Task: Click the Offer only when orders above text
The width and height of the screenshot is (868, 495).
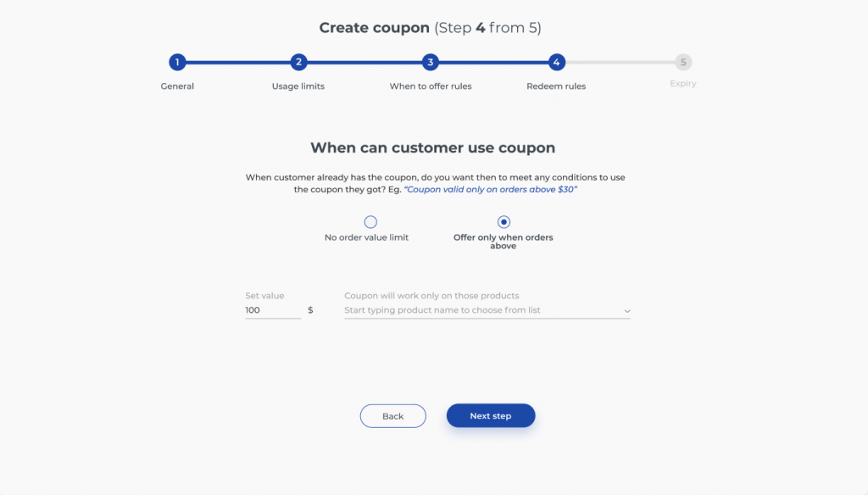Action: (x=504, y=242)
